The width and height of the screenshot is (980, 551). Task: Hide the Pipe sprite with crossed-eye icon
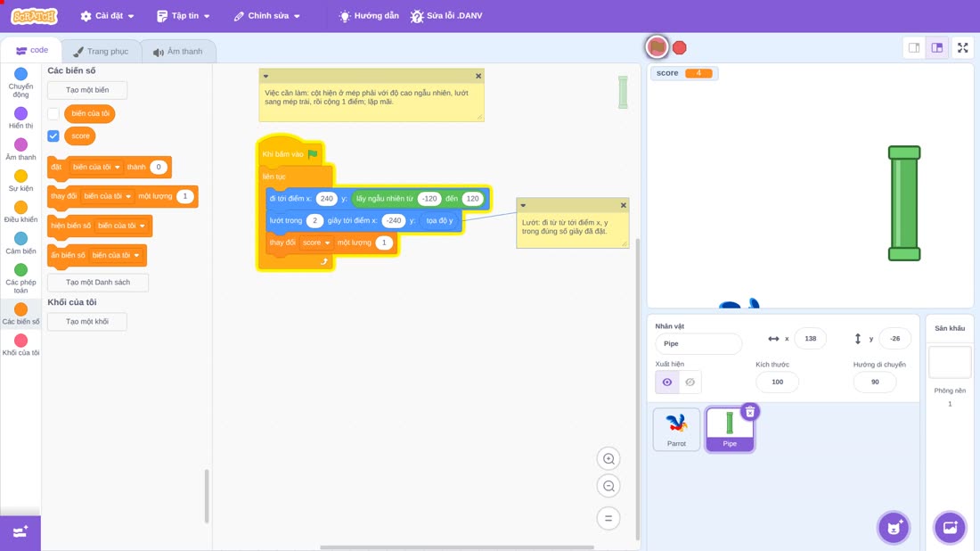690,382
